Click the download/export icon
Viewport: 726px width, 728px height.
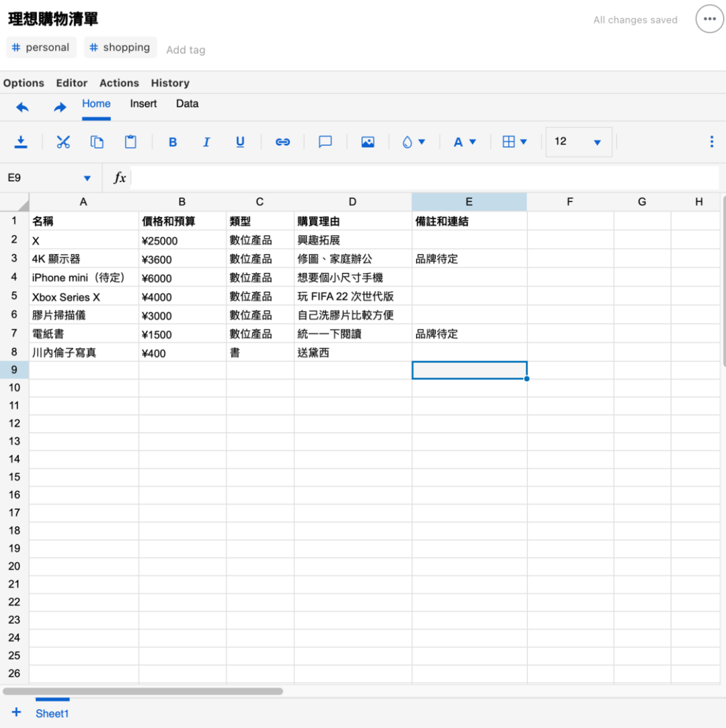click(21, 142)
